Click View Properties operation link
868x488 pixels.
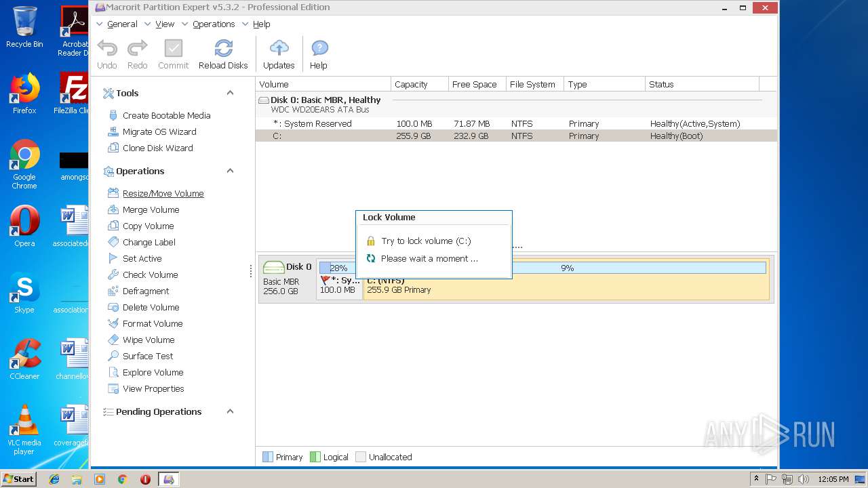coord(153,388)
